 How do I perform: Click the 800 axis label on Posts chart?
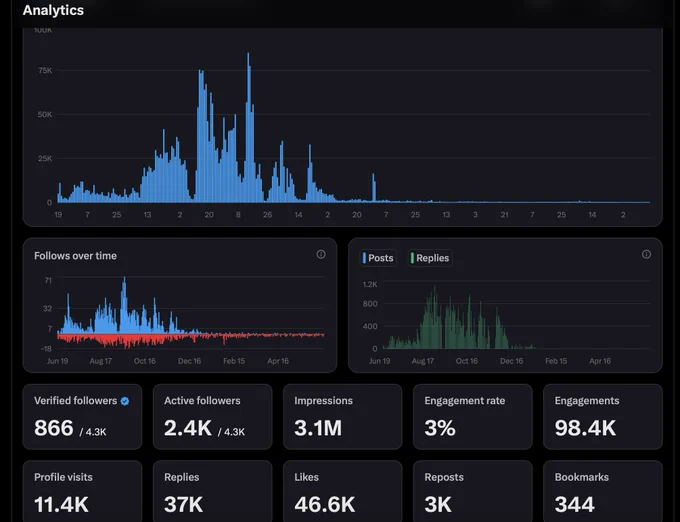370,303
